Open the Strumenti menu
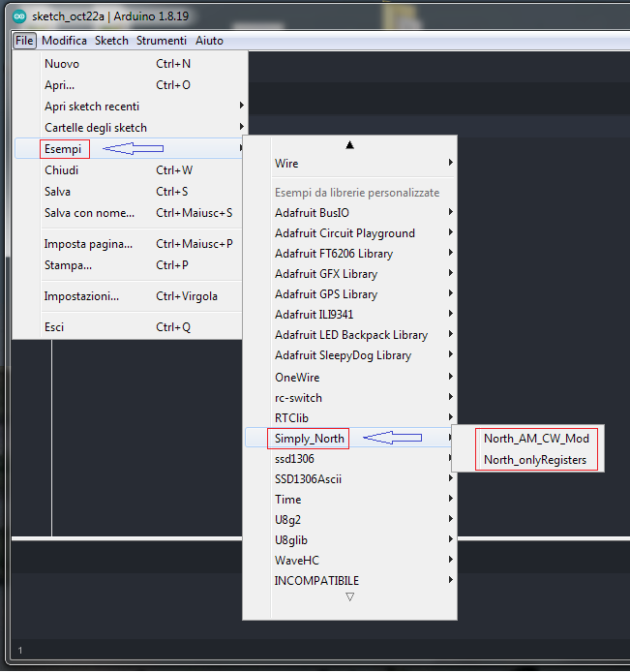The width and height of the screenshot is (630, 672). coord(162,41)
